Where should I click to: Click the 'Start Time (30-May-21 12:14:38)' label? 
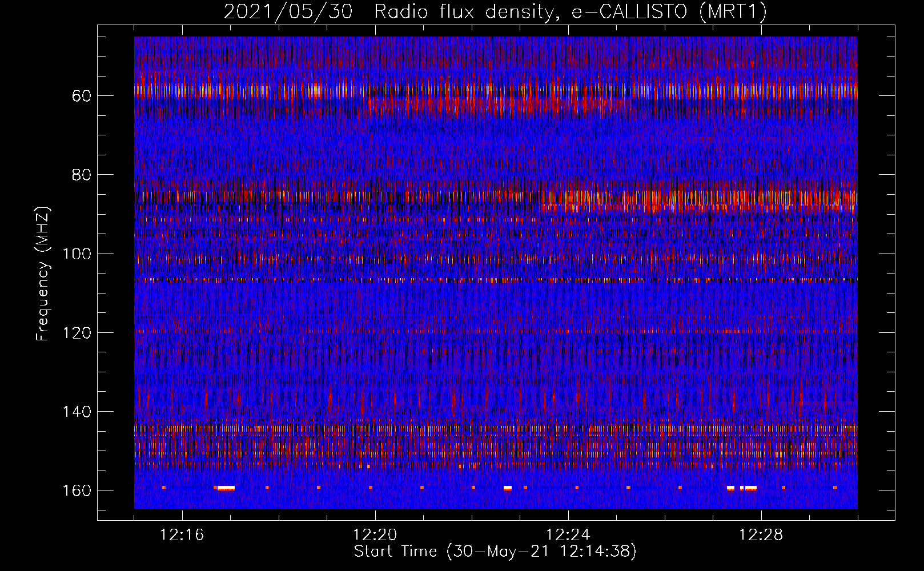tap(495, 552)
